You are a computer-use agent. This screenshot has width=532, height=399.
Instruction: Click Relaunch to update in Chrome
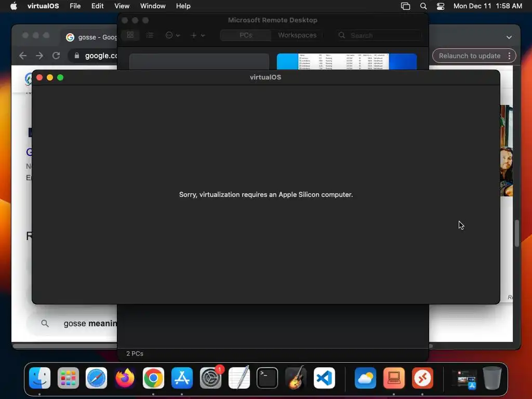(x=469, y=56)
